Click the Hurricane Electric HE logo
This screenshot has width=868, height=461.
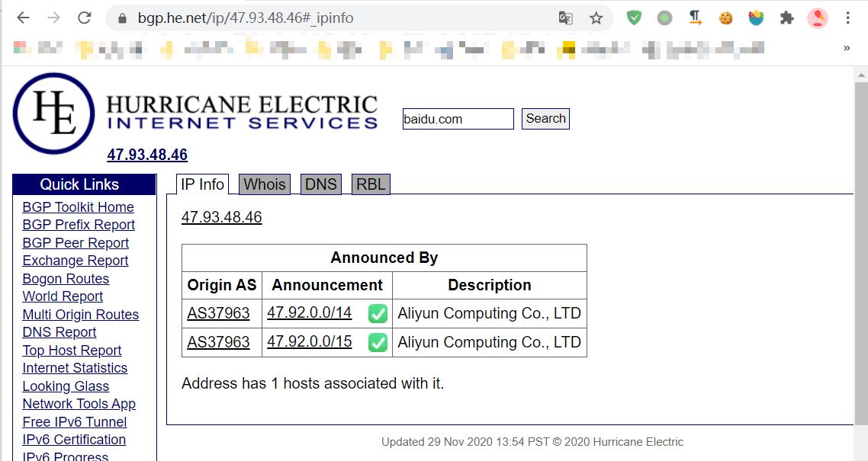53,114
